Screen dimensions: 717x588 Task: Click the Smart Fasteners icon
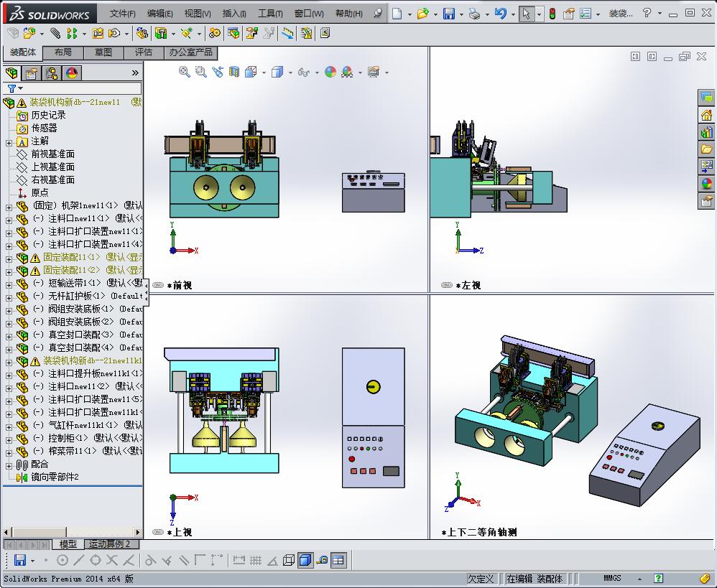point(98,33)
